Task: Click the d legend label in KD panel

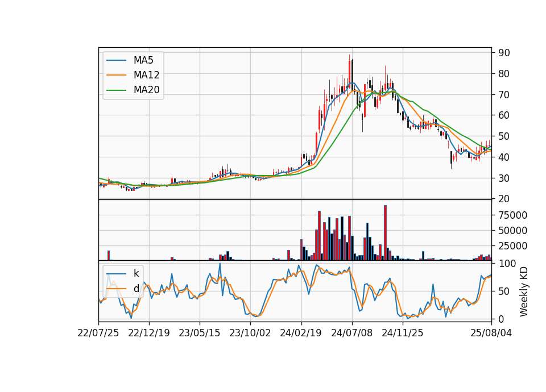Action: point(136,289)
